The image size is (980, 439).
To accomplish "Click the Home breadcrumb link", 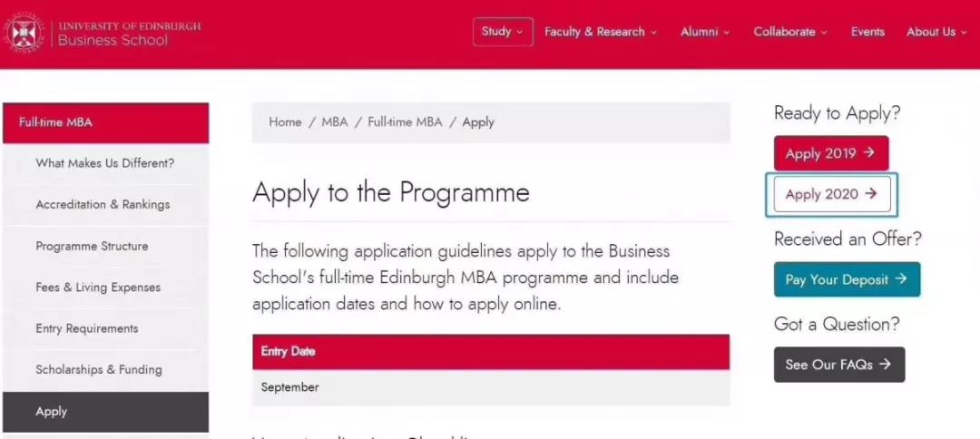I will [x=285, y=122].
